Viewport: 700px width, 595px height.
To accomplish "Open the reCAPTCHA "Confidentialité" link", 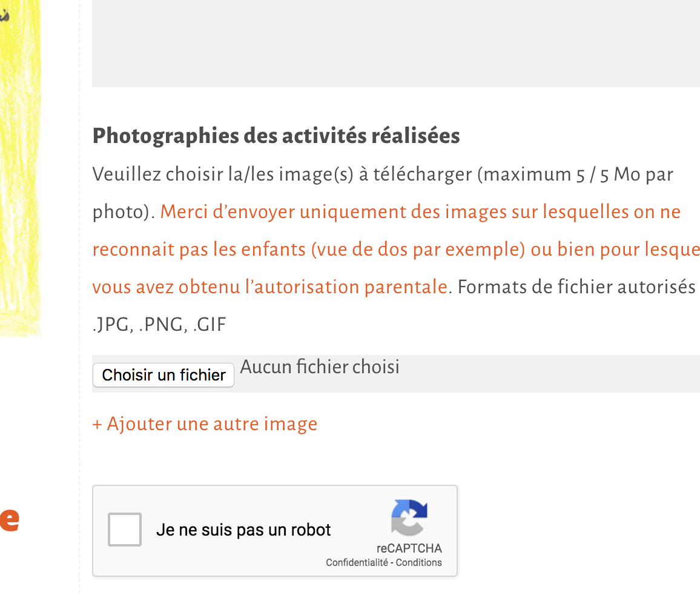I will pyautogui.click(x=357, y=563).
